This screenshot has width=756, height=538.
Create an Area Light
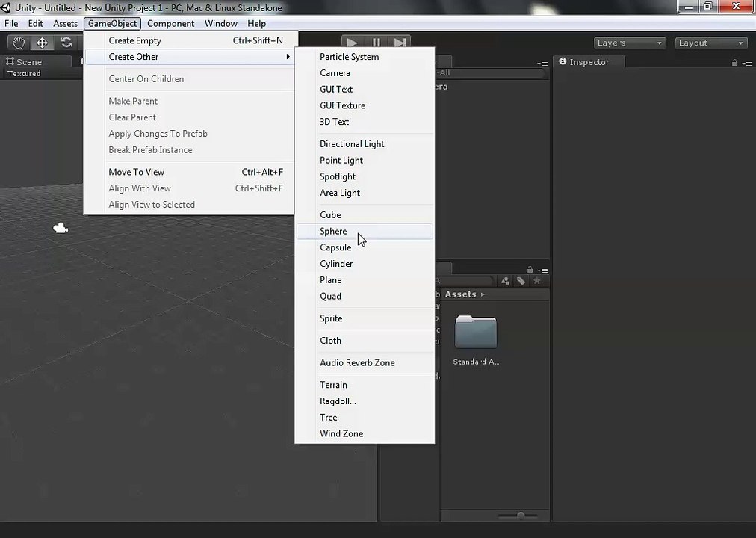pos(365,193)
